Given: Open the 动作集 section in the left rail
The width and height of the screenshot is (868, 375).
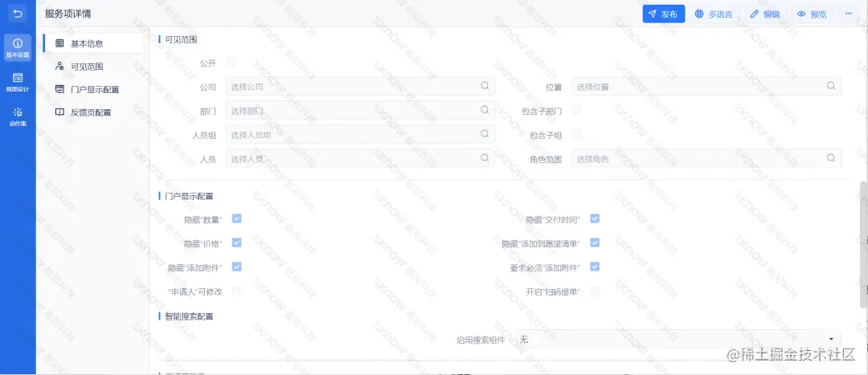Looking at the screenshot, I should point(18,116).
